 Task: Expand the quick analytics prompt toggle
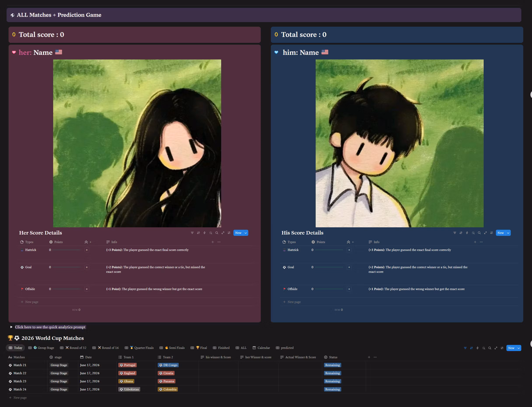pos(11,327)
